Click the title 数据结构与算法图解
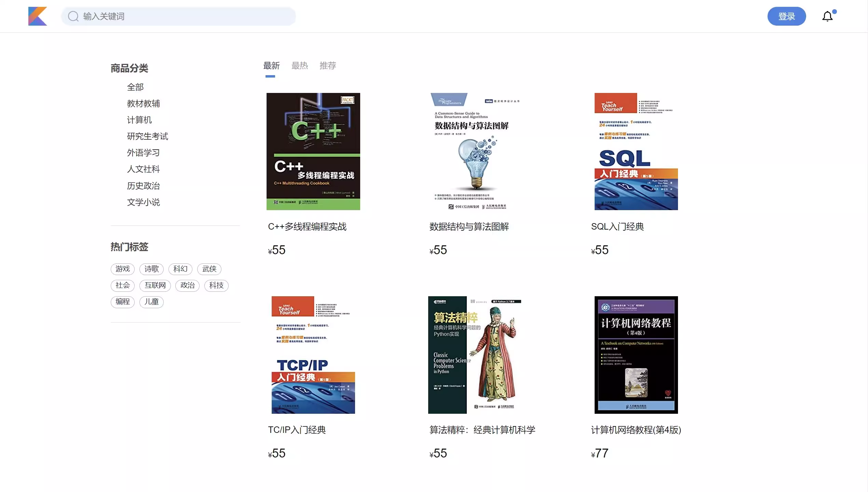868x492 pixels. [469, 227]
